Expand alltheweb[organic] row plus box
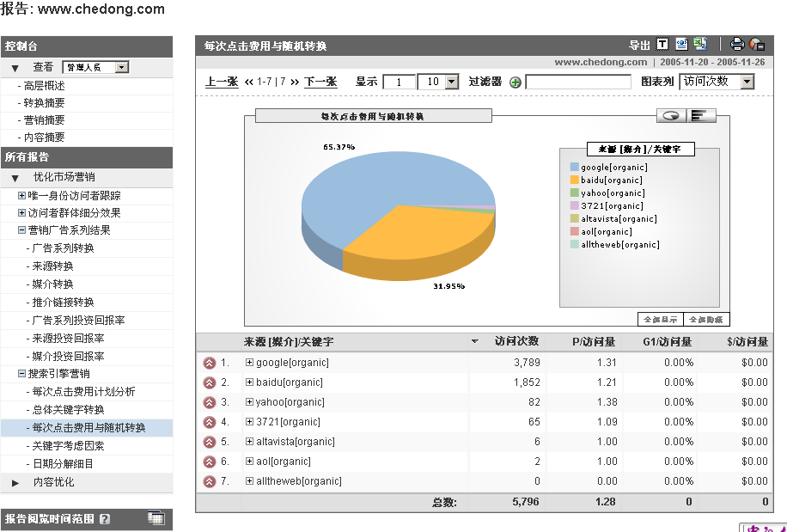The image size is (787, 532). [x=249, y=480]
